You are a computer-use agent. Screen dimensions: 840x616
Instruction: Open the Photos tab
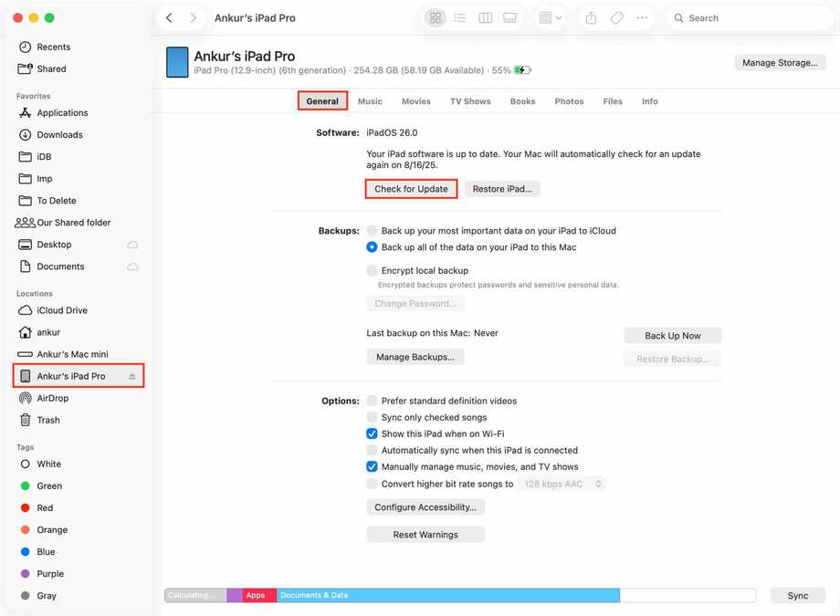pos(569,101)
